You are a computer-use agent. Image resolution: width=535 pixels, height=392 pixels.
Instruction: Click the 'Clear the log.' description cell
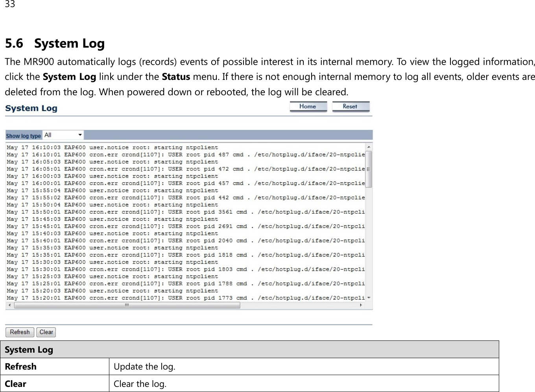point(304,383)
